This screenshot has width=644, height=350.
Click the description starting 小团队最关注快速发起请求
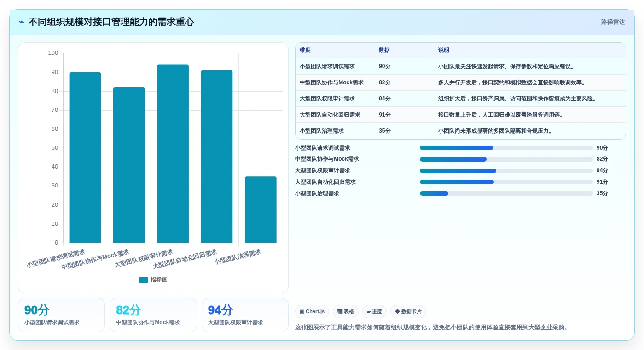(508, 66)
